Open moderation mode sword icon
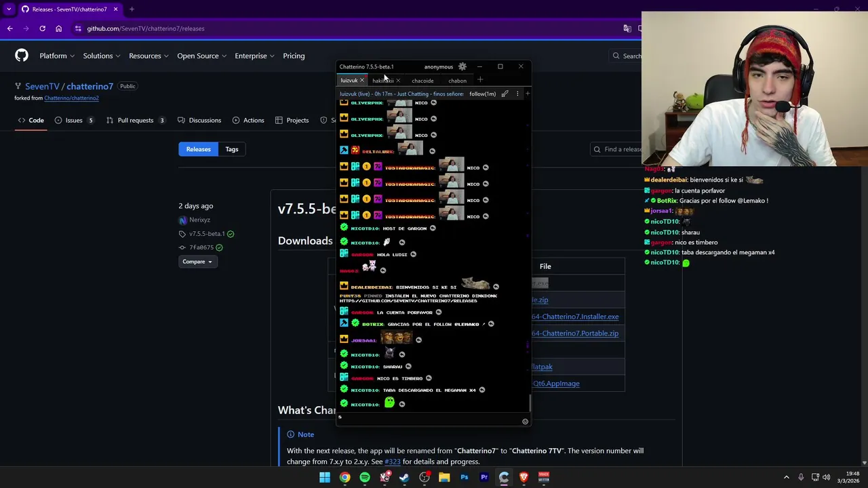The width and height of the screenshot is (868, 488). [x=505, y=94]
